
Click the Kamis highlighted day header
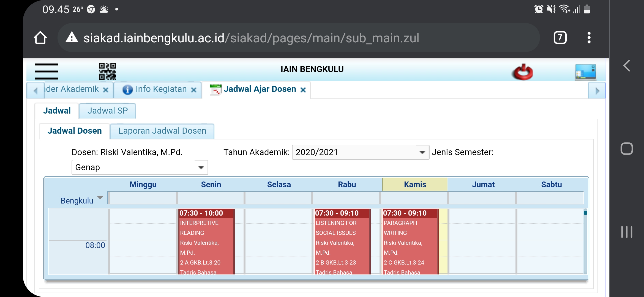click(415, 185)
